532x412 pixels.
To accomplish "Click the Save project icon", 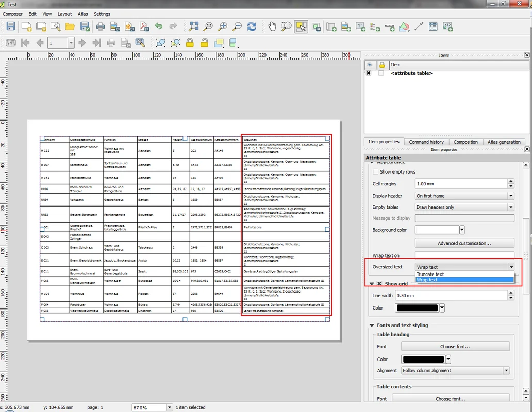I will pyautogui.click(x=11, y=26).
